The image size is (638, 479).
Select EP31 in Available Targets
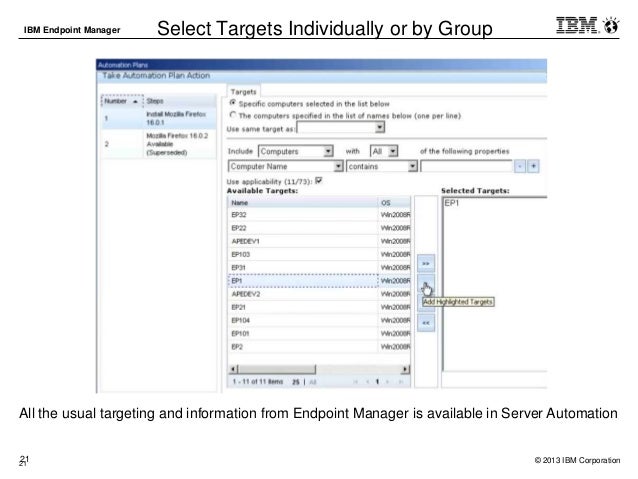[x=319, y=267]
